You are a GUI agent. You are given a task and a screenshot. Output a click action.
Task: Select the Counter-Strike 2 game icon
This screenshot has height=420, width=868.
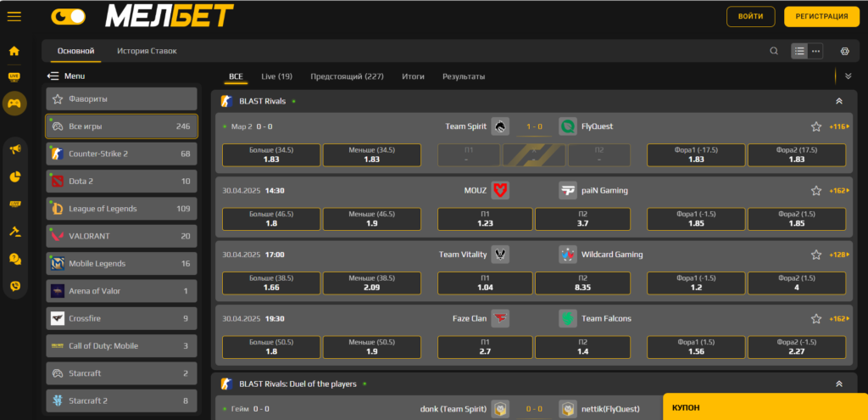(x=58, y=154)
